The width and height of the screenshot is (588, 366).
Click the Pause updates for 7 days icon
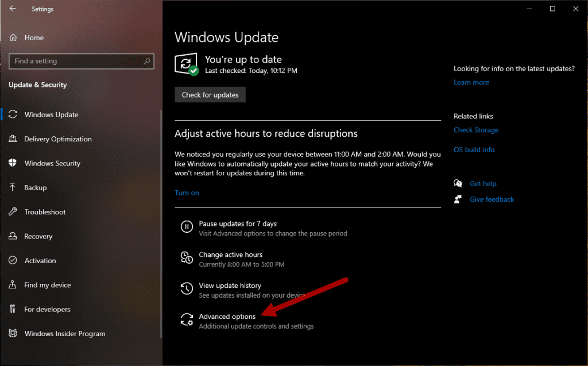click(187, 226)
